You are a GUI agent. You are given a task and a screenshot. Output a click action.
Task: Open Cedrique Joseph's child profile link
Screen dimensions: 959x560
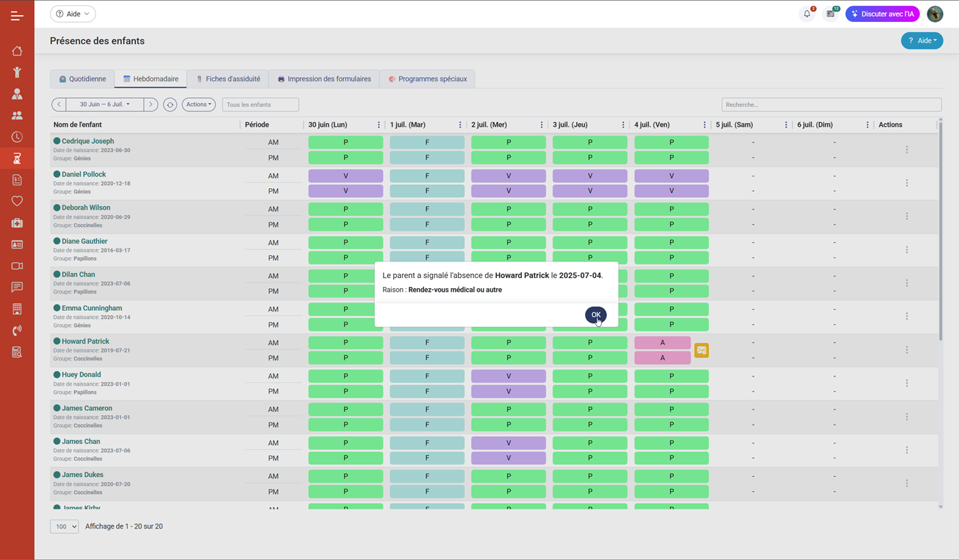[x=88, y=141]
